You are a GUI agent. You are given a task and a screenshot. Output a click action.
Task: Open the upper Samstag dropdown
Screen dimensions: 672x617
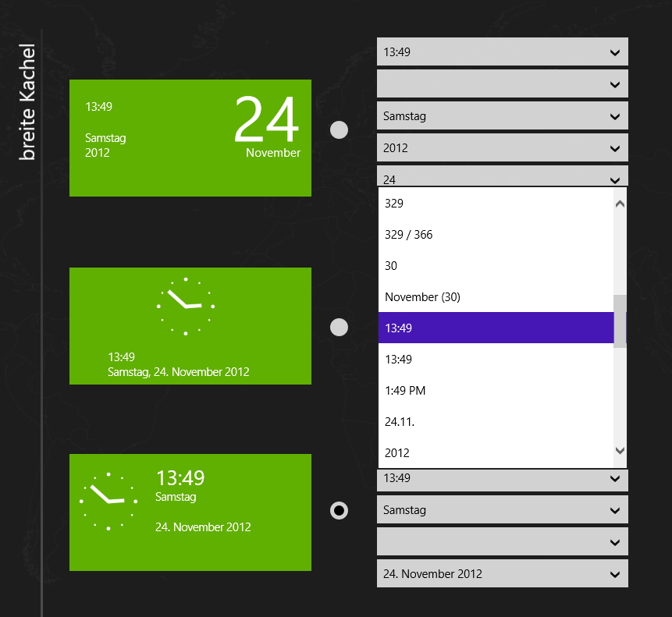pyautogui.click(x=503, y=115)
